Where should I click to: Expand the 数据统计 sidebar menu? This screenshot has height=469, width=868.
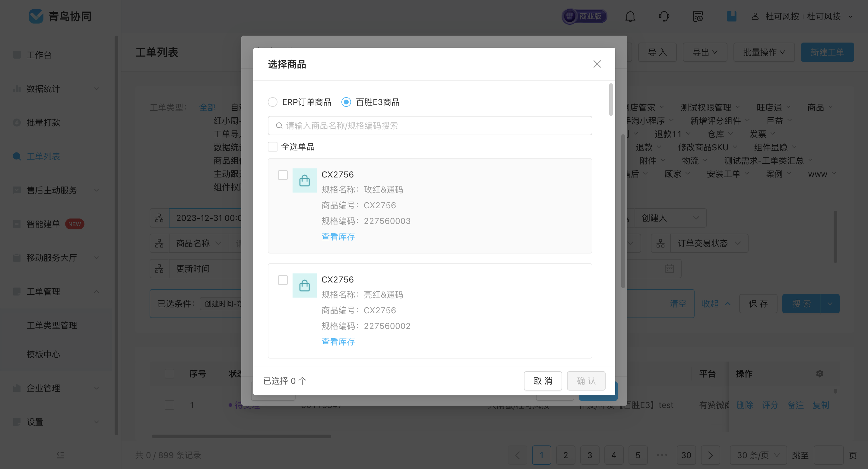[97, 89]
